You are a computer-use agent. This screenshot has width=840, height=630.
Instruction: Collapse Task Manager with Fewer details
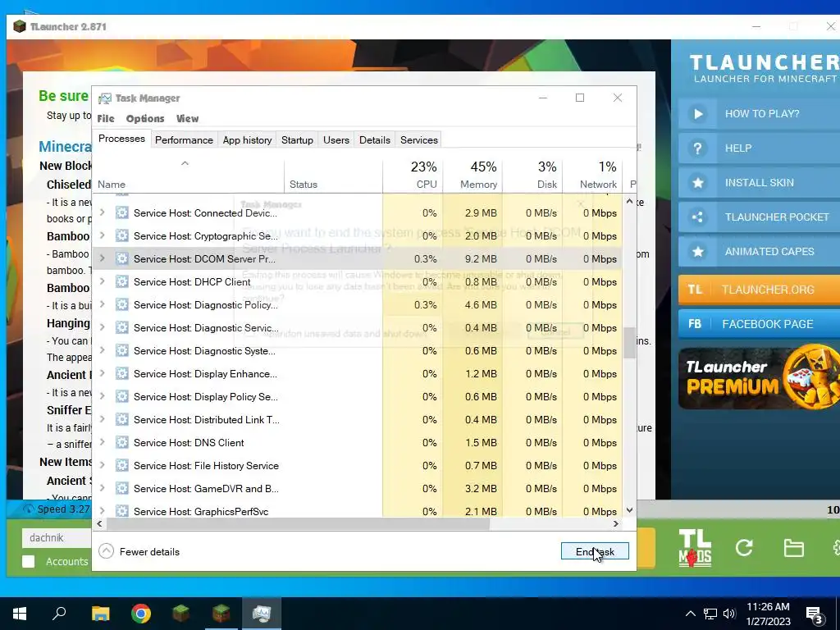coord(139,551)
